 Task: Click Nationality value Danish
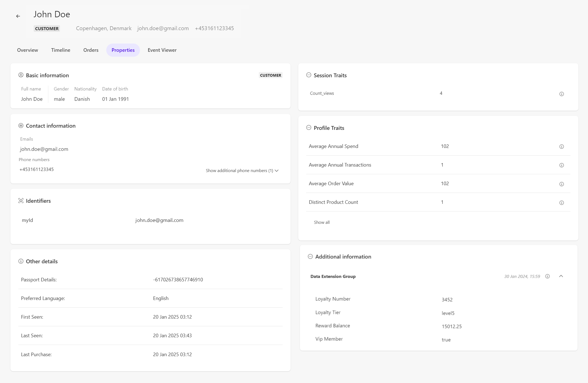coord(82,99)
